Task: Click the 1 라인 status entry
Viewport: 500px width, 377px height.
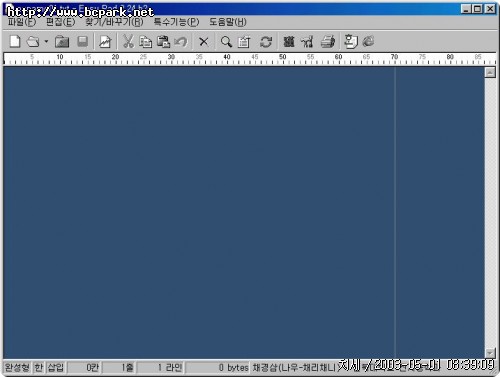Action: point(160,367)
